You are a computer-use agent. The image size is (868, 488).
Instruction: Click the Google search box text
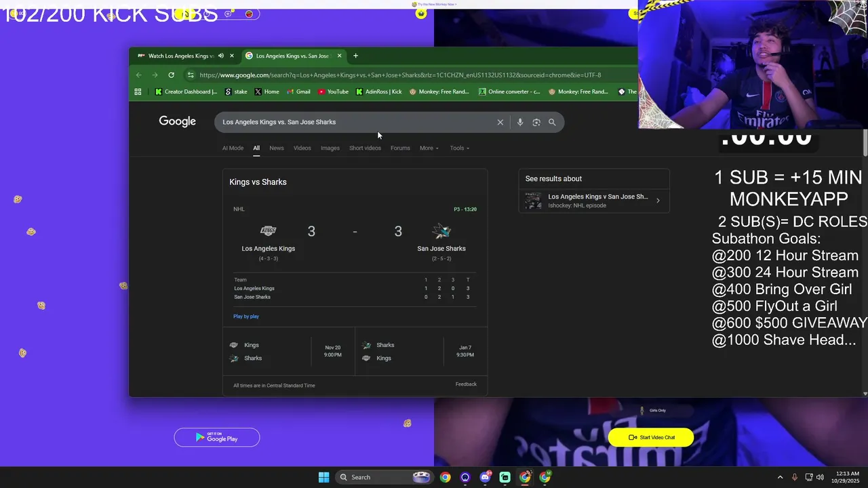tap(279, 122)
